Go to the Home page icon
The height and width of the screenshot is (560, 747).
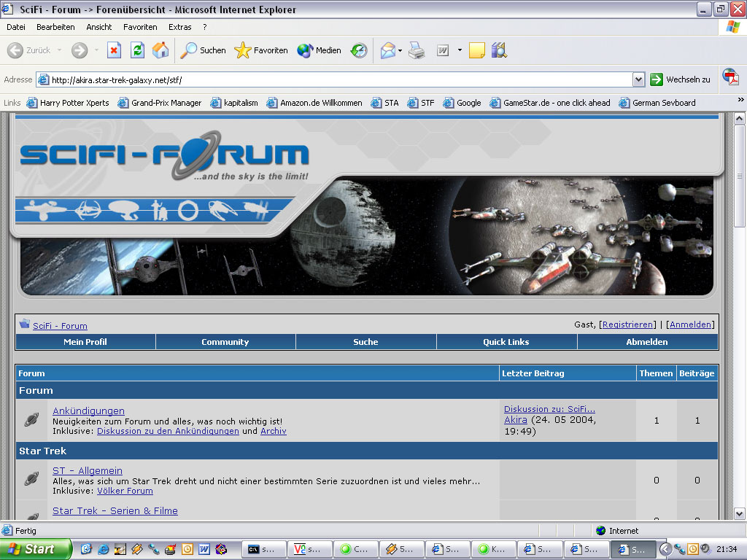tap(160, 50)
